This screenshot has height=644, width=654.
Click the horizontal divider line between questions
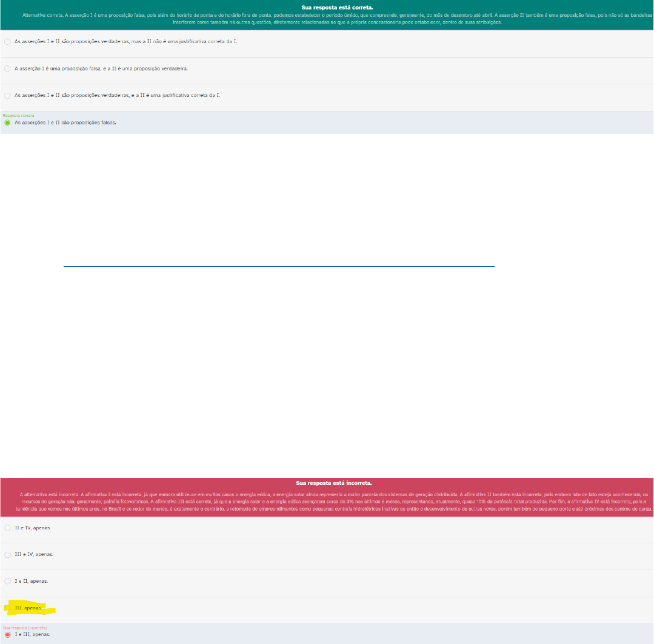(279, 266)
